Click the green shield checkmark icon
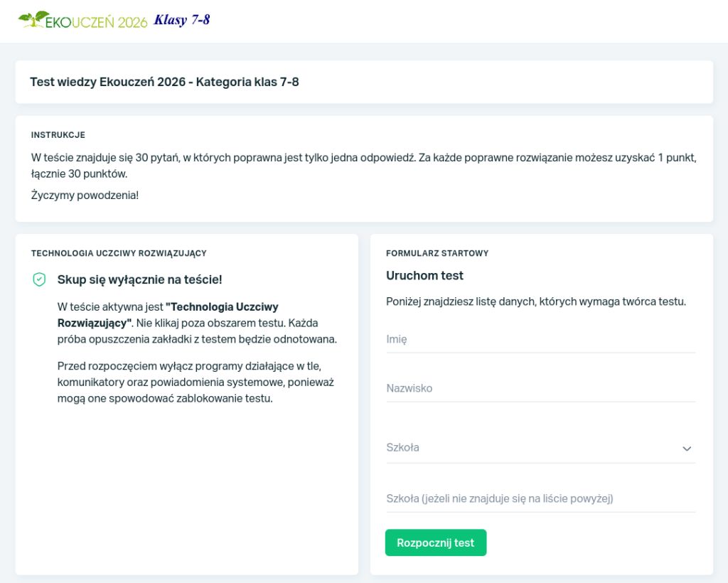 tap(40, 280)
